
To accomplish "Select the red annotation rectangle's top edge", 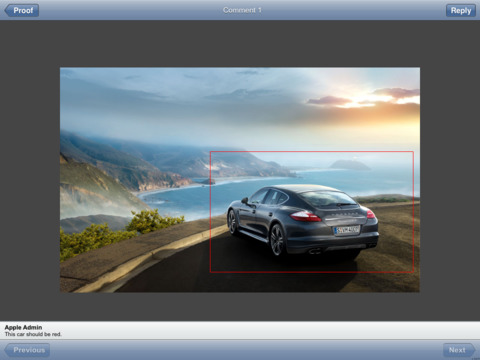I will tap(312, 152).
